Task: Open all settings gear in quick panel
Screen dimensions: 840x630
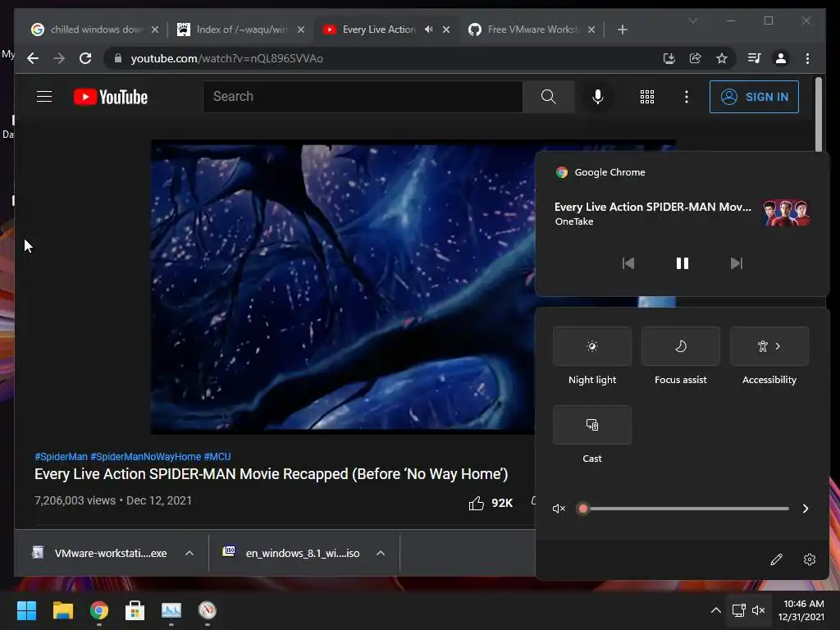Action: click(810, 559)
